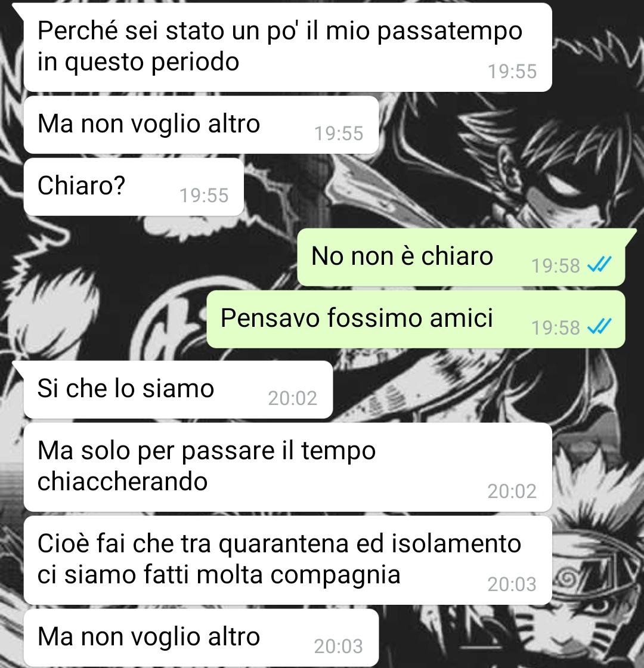Tap the green 'No non è chiaro' bubble

[x=461, y=257]
